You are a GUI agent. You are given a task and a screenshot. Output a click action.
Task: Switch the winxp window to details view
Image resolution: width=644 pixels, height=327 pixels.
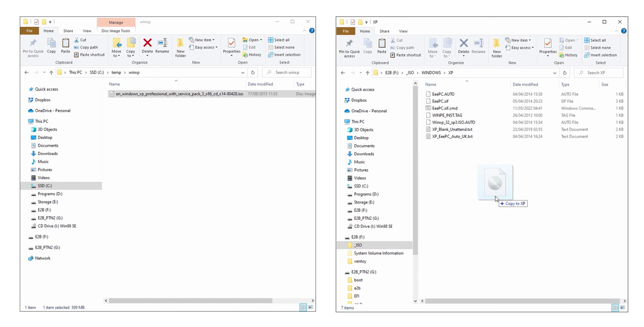click(303, 308)
